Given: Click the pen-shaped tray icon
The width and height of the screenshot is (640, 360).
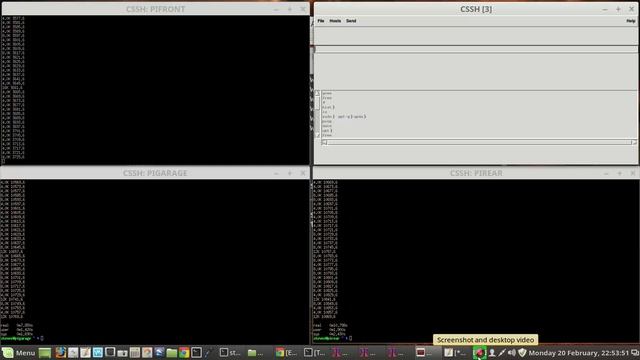Looking at the screenshot, I should tap(502, 353).
